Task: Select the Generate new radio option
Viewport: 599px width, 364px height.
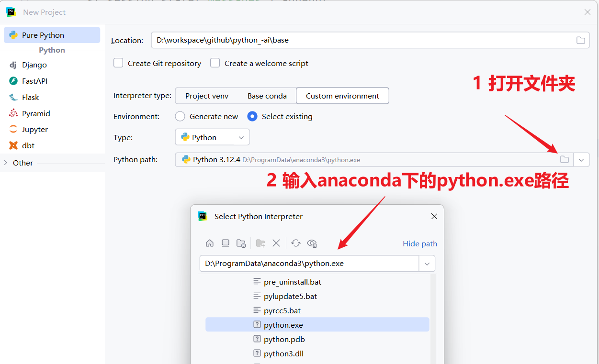Action: coord(180,116)
